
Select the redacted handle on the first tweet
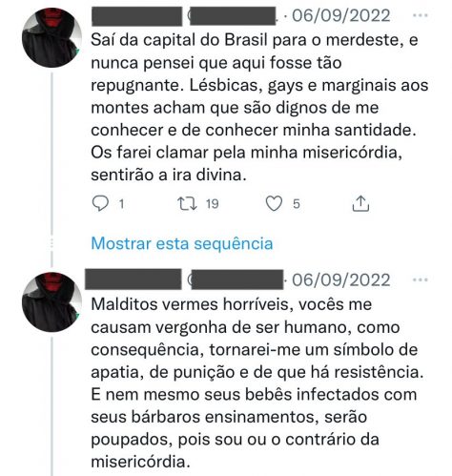232,15
